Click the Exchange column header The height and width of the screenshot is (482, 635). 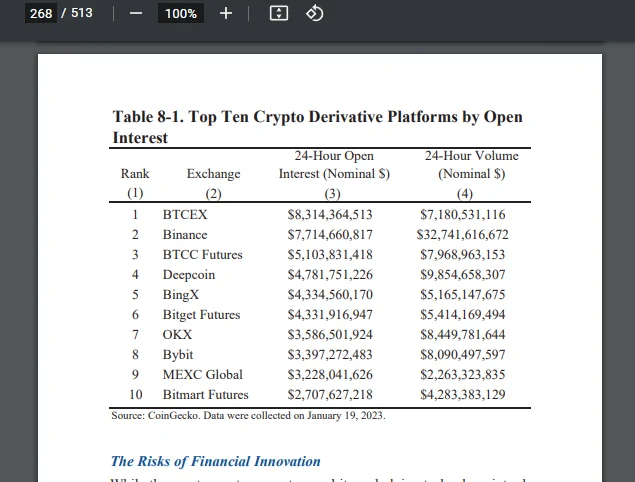(213, 183)
